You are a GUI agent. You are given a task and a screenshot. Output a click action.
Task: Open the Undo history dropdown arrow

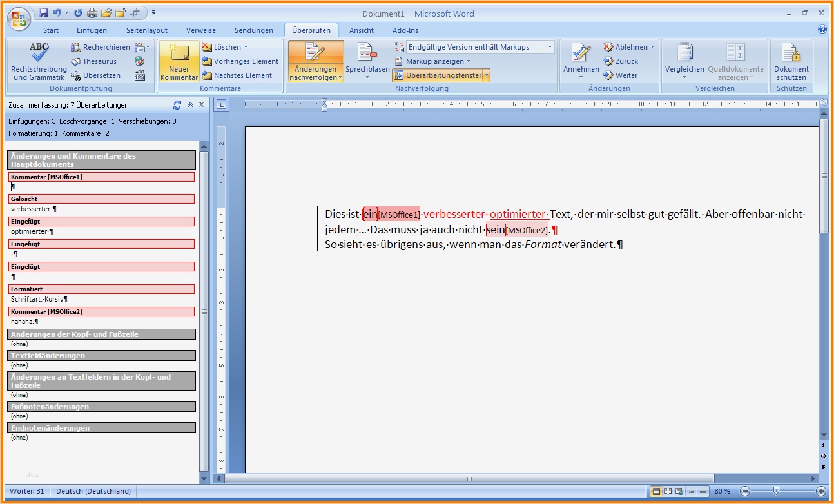coord(66,13)
